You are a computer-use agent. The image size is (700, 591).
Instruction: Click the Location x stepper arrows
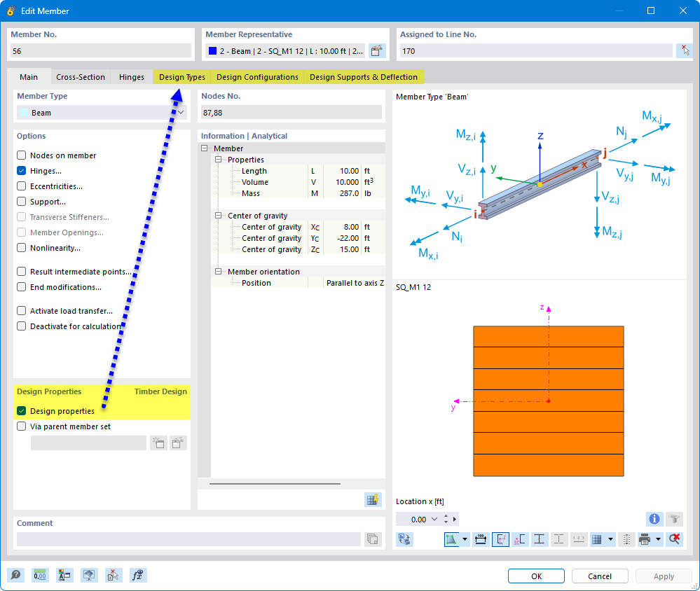point(447,519)
